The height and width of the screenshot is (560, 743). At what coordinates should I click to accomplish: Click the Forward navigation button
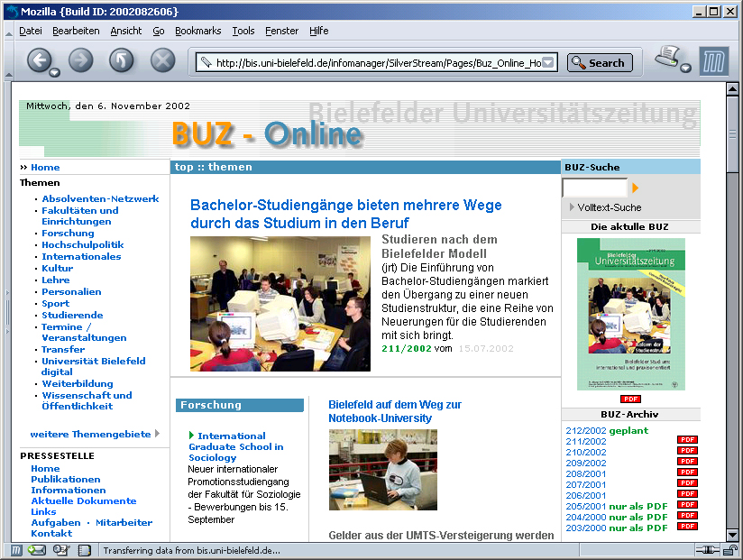pyautogui.click(x=81, y=60)
